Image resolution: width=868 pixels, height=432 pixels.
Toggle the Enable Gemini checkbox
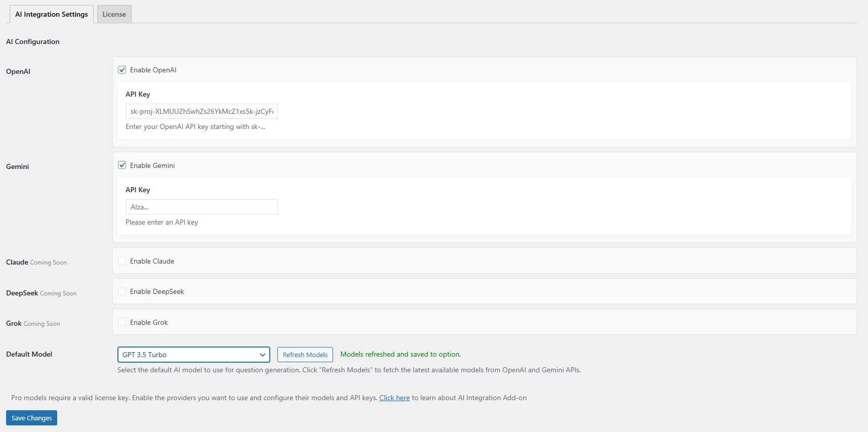[x=122, y=165]
